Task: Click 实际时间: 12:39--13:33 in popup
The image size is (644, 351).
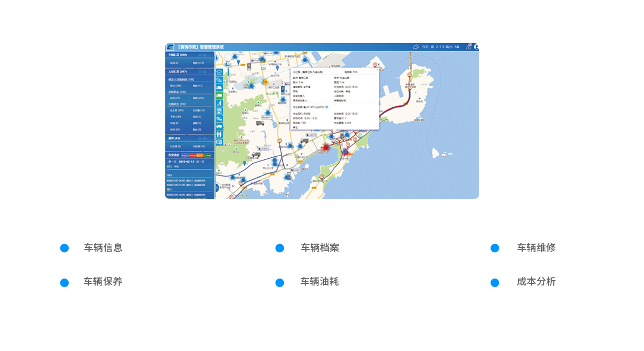Action: pos(305,118)
